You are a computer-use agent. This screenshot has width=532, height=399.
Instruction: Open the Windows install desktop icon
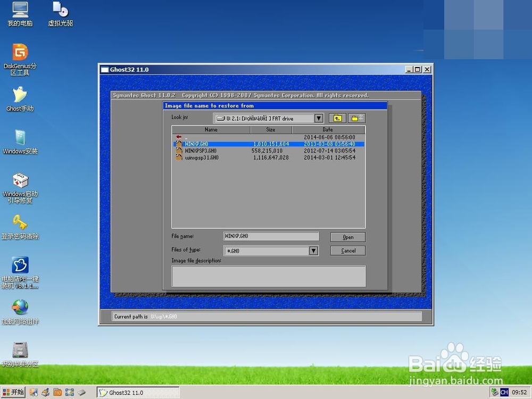tap(20, 142)
